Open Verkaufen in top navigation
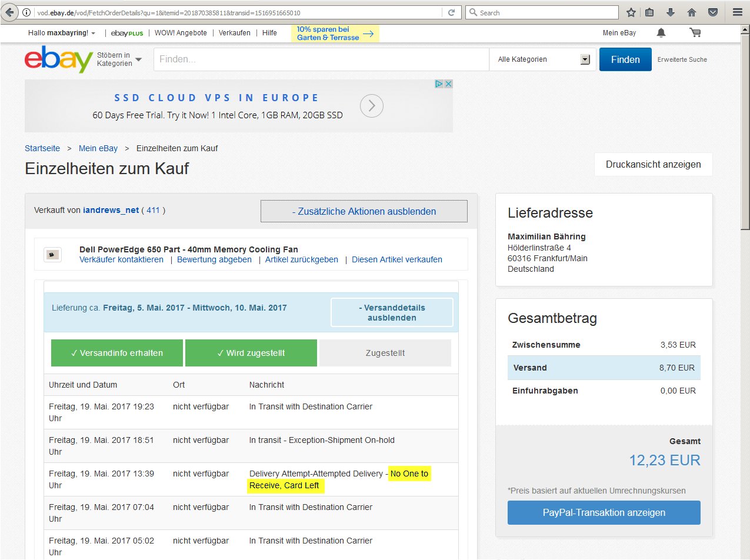This screenshot has width=750, height=560. (234, 33)
